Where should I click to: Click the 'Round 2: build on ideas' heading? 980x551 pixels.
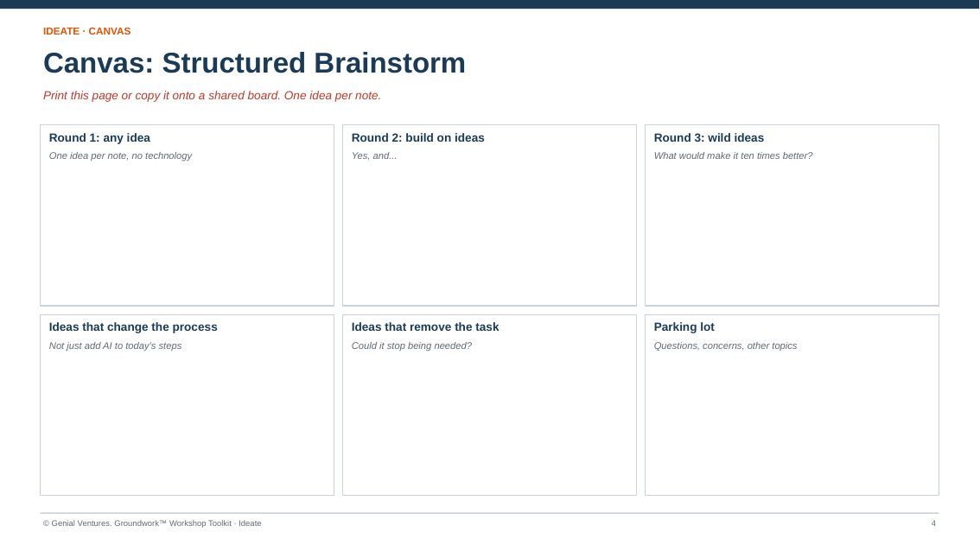417,137
